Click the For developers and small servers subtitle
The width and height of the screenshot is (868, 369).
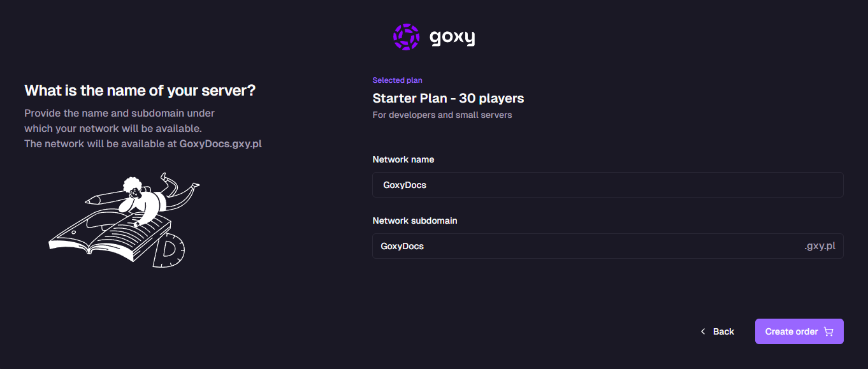tap(442, 115)
